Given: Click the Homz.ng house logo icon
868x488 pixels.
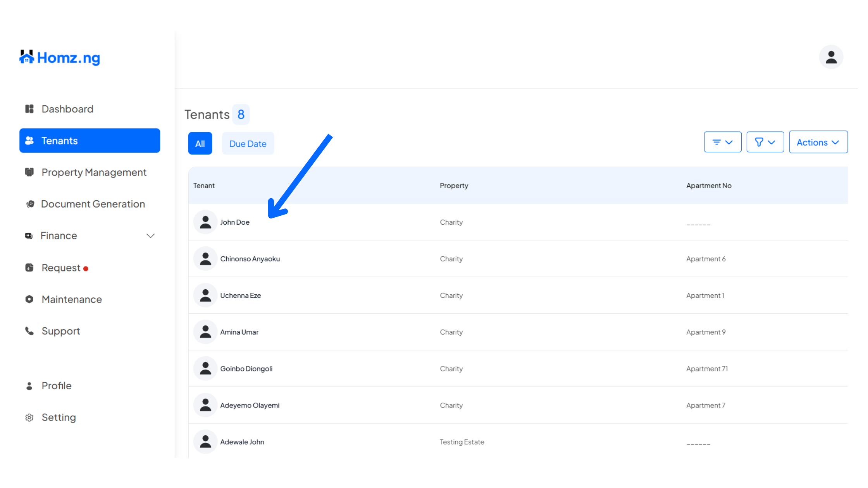Looking at the screenshot, I should click(x=27, y=57).
